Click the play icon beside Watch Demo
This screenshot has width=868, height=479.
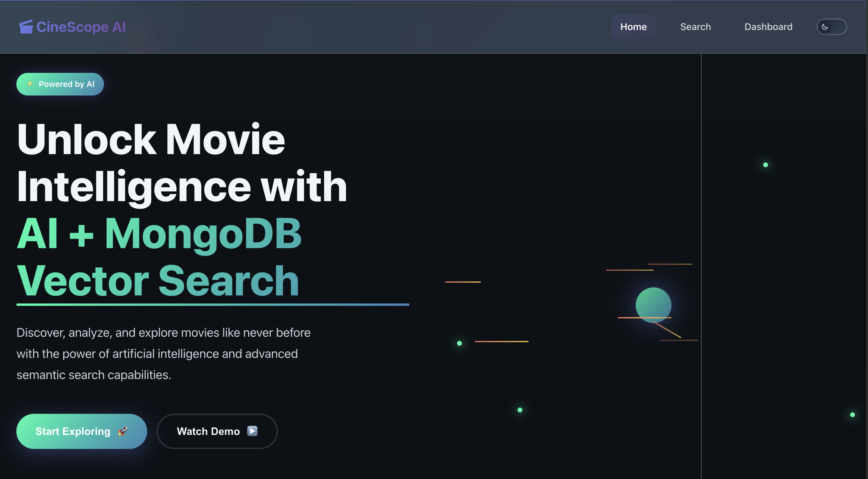(x=252, y=431)
